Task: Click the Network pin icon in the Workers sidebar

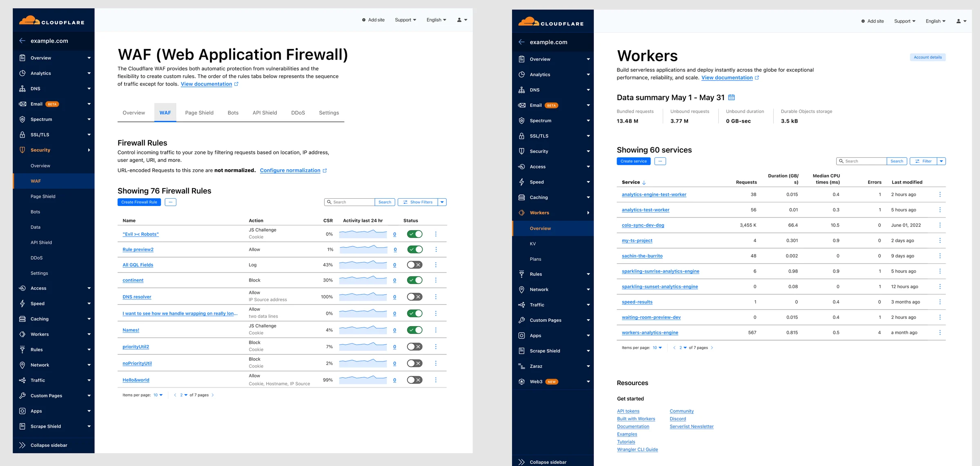Action: pyautogui.click(x=521, y=289)
